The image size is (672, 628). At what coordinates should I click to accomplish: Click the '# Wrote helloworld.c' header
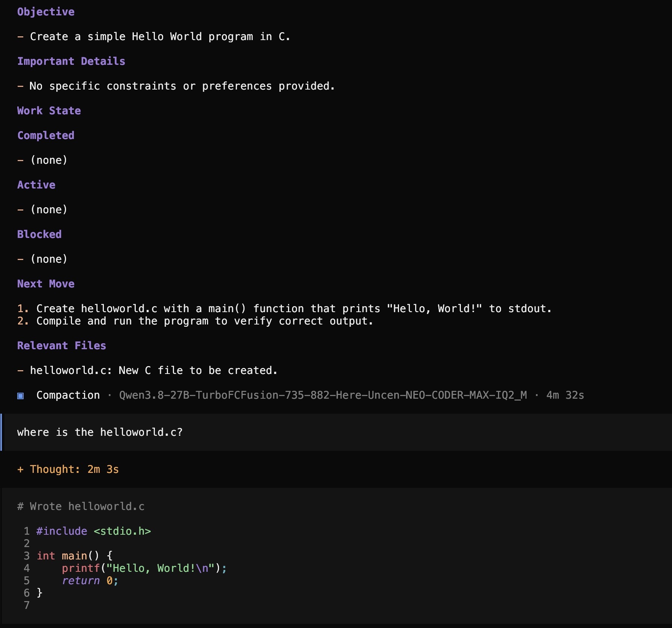coord(81,507)
